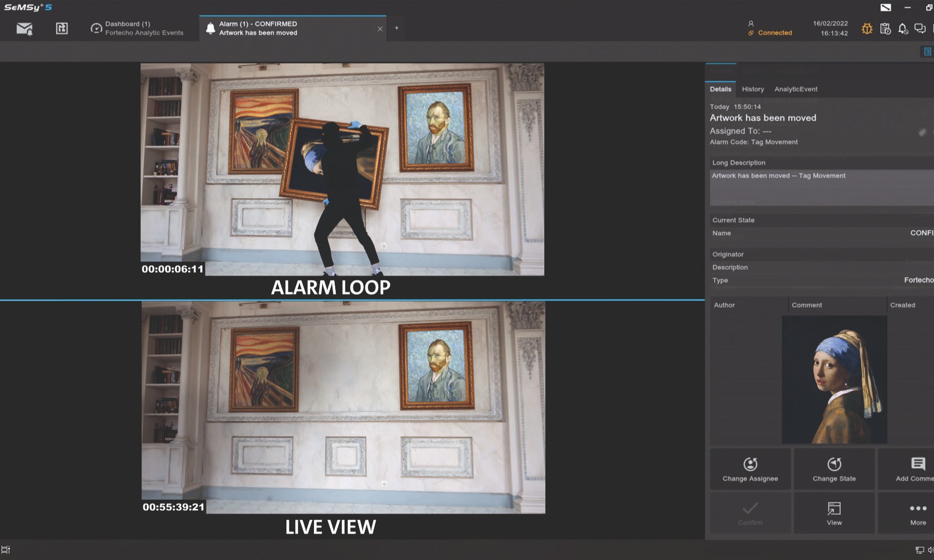The height and width of the screenshot is (560, 934).
Task: Click the 16/02/2022 date display
Action: coord(830,23)
